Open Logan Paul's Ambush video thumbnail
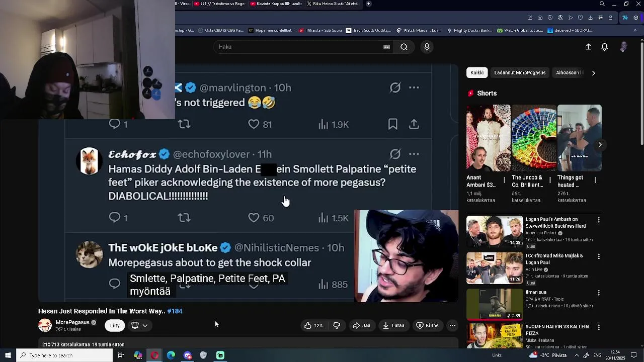Image resolution: width=644 pixels, height=362 pixels. (495, 231)
